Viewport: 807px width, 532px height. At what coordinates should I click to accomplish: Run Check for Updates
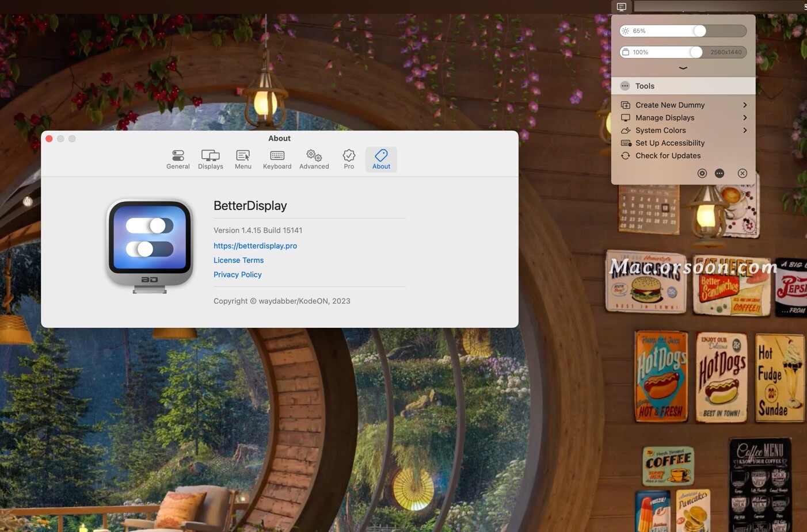pos(668,155)
